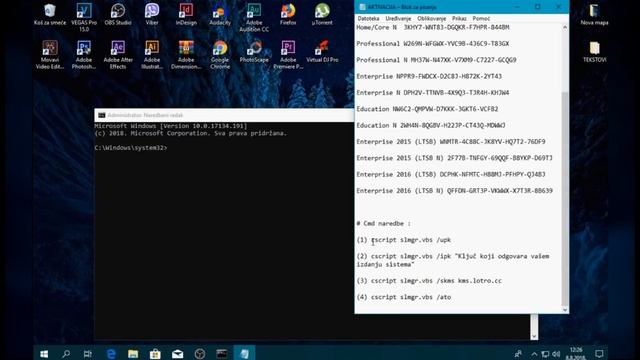The height and width of the screenshot is (360, 640).
Task: Click the Education NW6C2 key line
Action: point(427,109)
